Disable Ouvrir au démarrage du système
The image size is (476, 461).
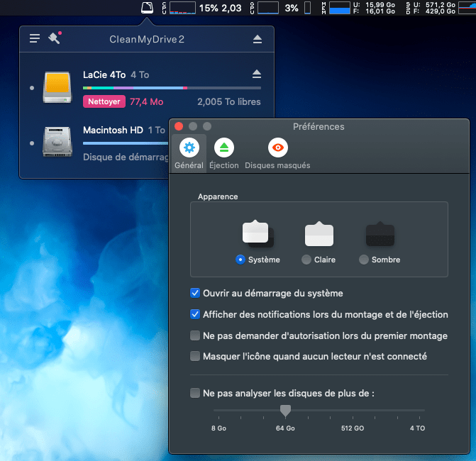[x=195, y=293]
